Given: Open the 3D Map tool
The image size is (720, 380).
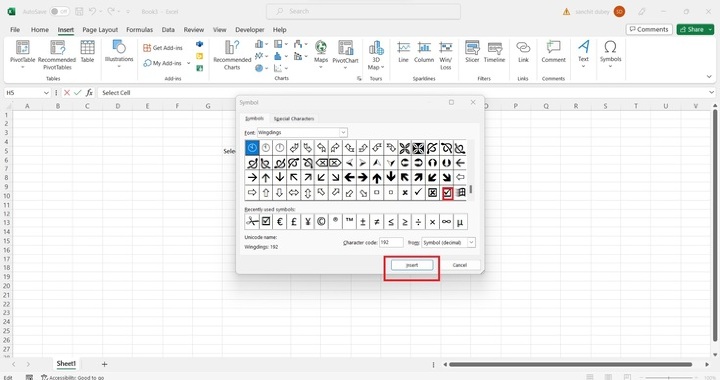Looking at the screenshot, I should 376,55.
